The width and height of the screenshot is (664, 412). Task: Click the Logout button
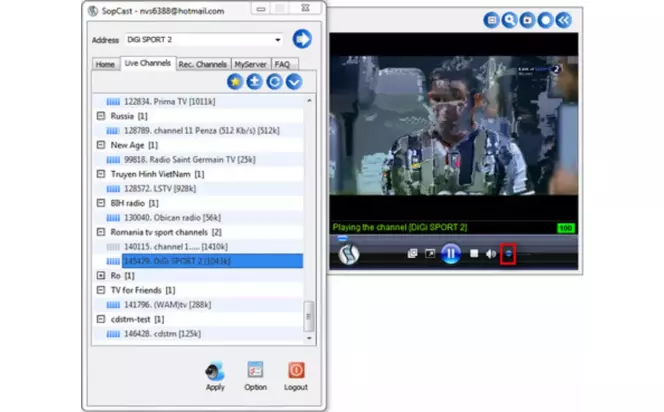point(296,376)
